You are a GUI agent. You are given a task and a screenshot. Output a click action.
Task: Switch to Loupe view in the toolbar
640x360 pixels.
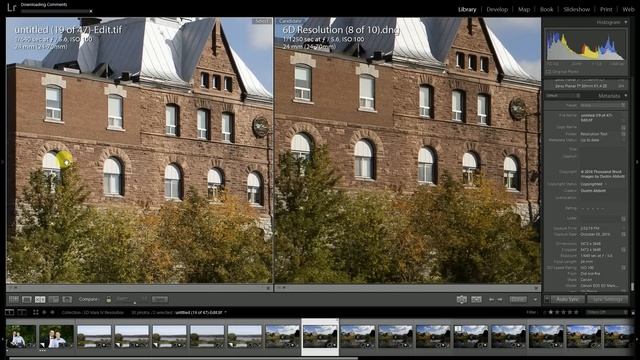point(27,299)
